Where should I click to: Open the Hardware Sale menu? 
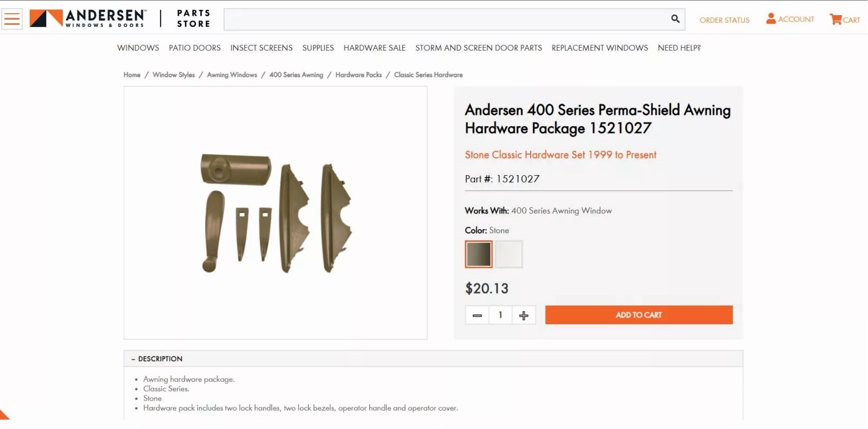[x=374, y=48]
